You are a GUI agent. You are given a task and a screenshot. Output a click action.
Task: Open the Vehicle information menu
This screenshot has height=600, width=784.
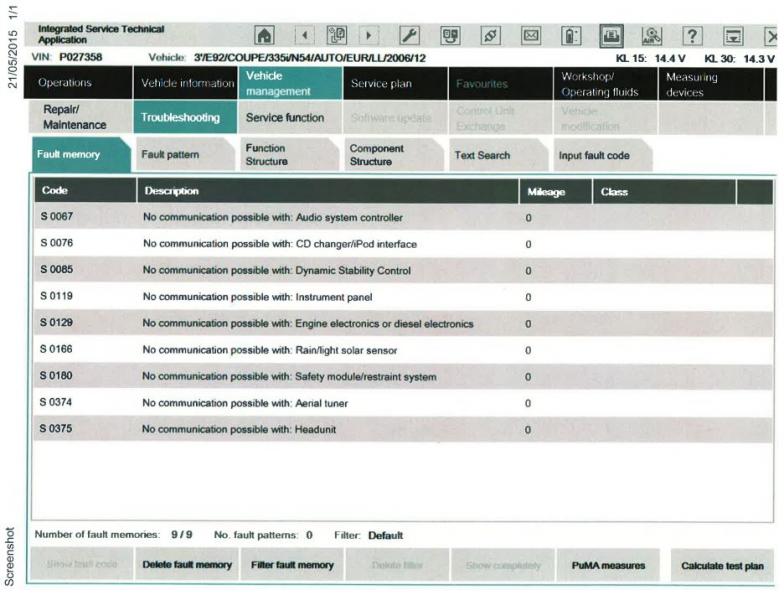(187, 83)
